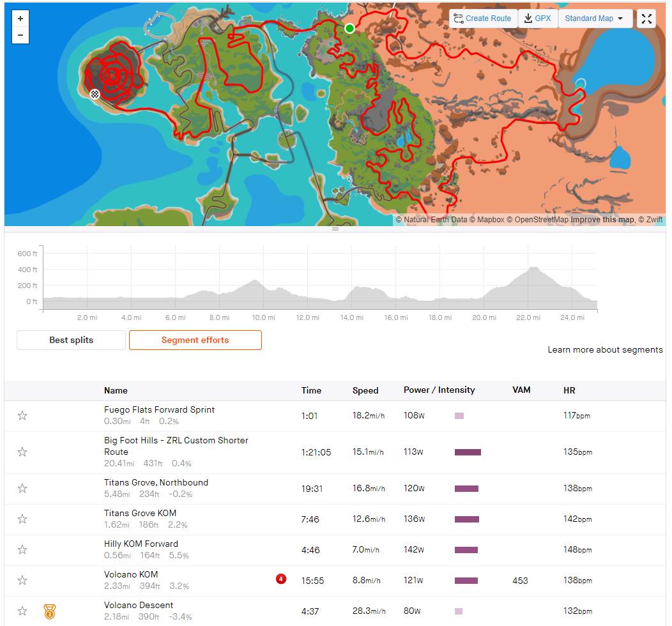Viewport: 672px width, 626px height.
Task: Open Titans Grove, Northbound segment
Action: (x=156, y=482)
